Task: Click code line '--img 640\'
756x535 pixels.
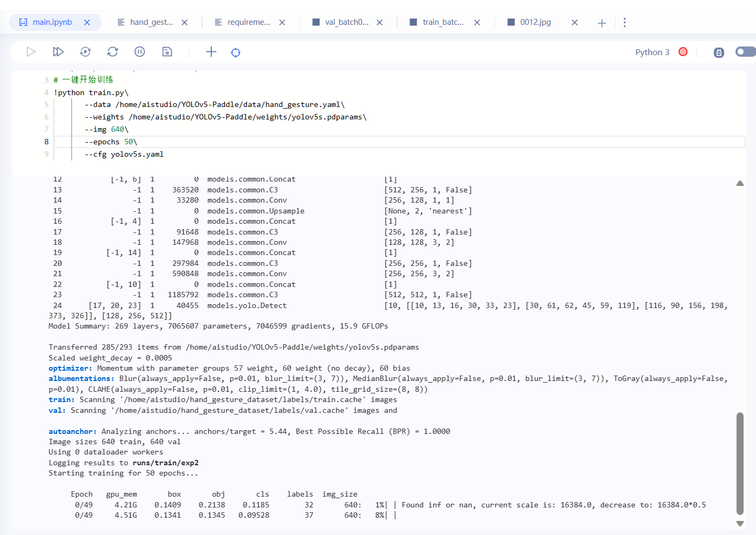Action: (106, 130)
